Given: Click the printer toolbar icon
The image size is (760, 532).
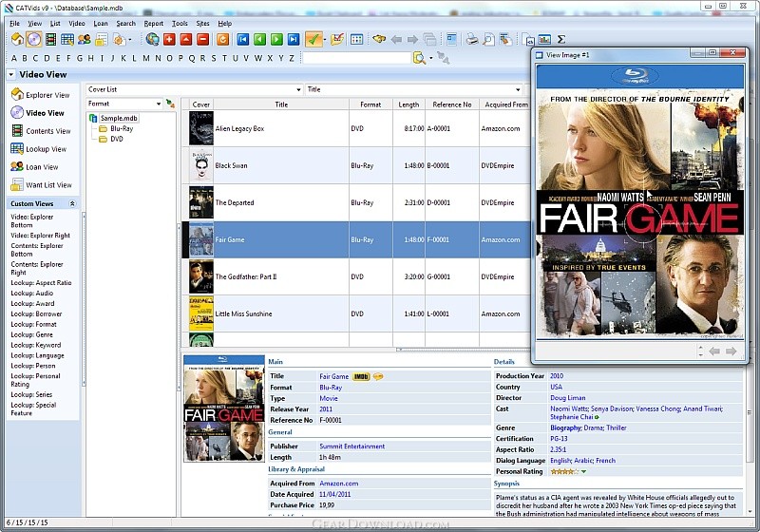Looking at the screenshot, I should 472,39.
